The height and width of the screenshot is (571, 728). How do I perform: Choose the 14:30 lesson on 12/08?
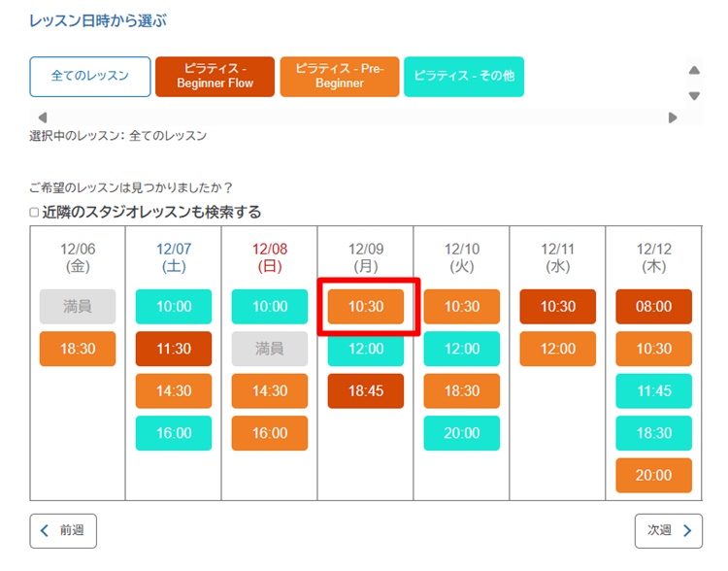coord(270,390)
